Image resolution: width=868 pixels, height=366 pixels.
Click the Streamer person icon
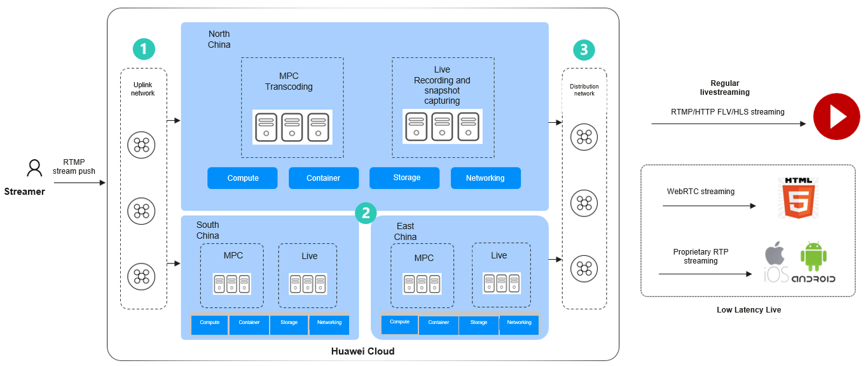pyautogui.click(x=34, y=168)
